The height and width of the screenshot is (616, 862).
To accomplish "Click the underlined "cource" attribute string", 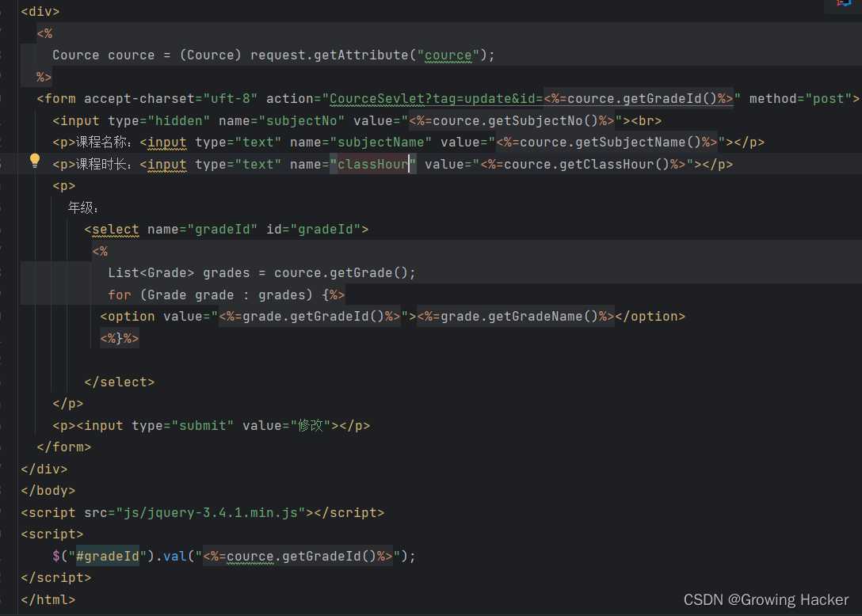I will click(448, 55).
